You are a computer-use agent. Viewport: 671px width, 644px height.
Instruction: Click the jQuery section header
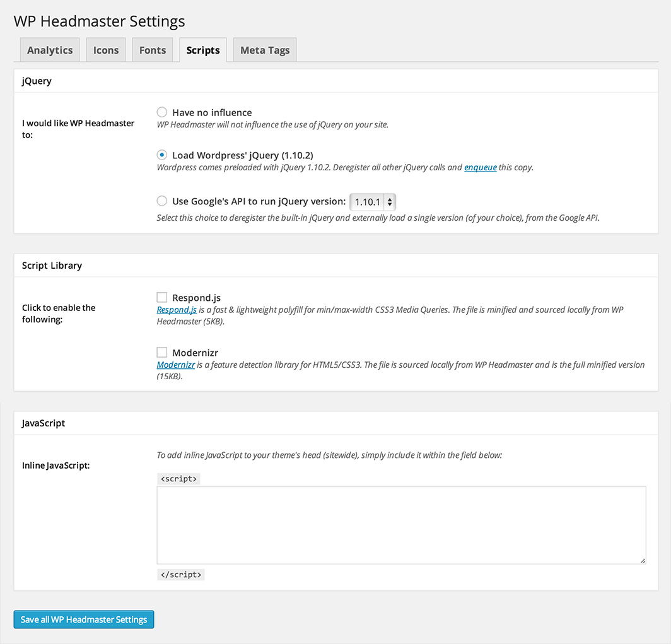pos(37,81)
